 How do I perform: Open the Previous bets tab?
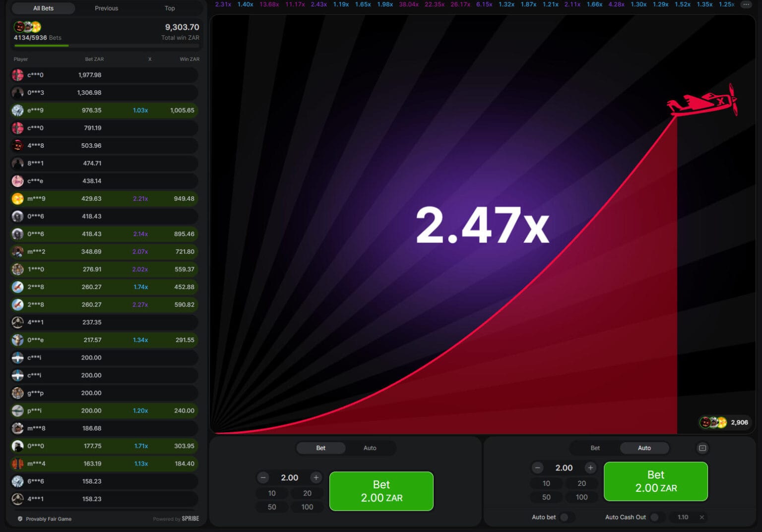106,8
